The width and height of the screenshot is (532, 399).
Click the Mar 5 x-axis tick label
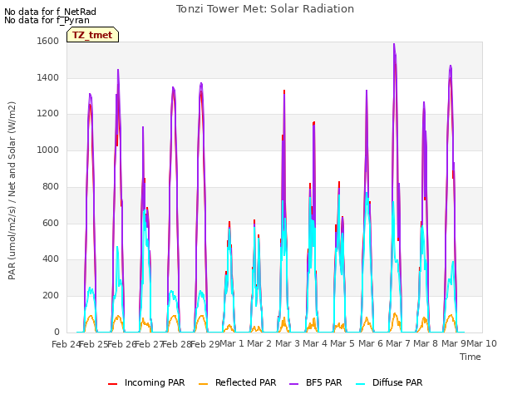(x=342, y=343)
